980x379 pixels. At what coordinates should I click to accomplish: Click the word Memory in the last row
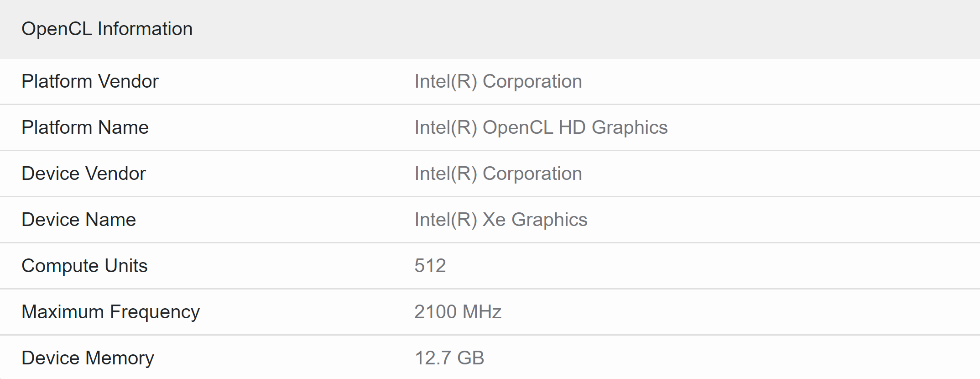[x=120, y=359]
